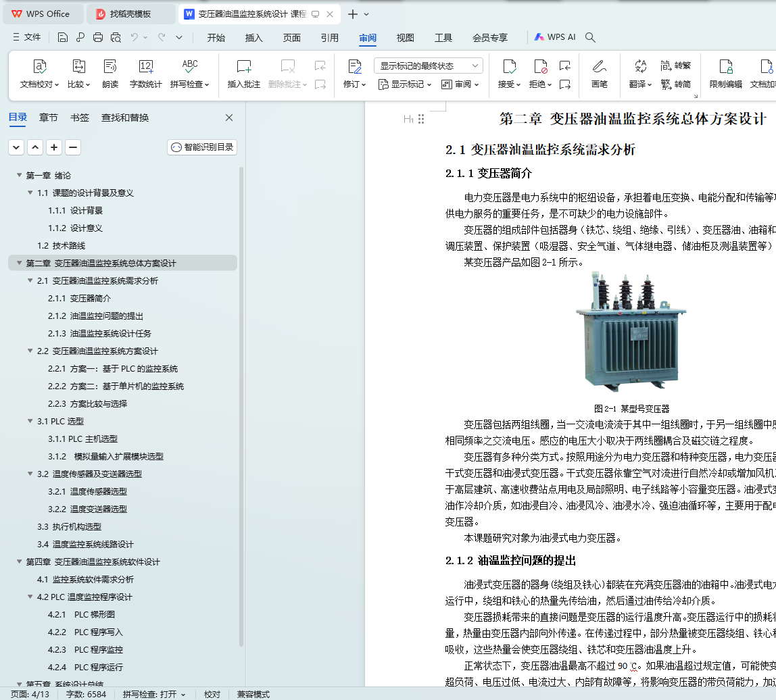This screenshot has width=776, height=700.
Task: Jump to 1.2 技术路线 in outline
Action: [x=61, y=245]
